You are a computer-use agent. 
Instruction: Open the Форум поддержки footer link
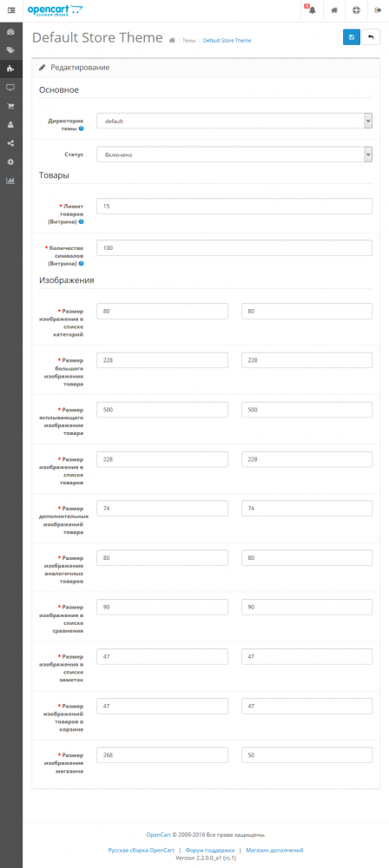(x=210, y=850)
